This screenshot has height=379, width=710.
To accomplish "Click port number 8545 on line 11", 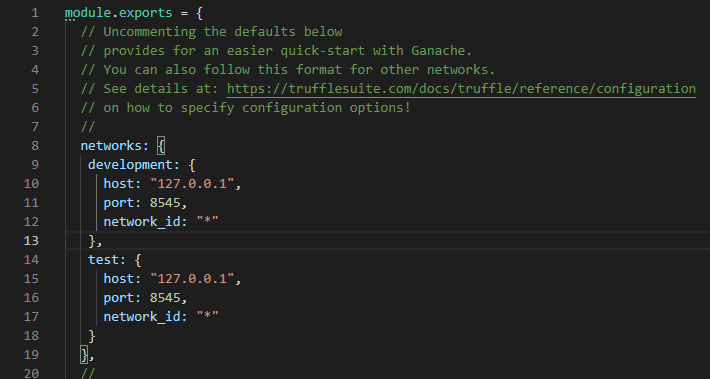I will (165, 202).
